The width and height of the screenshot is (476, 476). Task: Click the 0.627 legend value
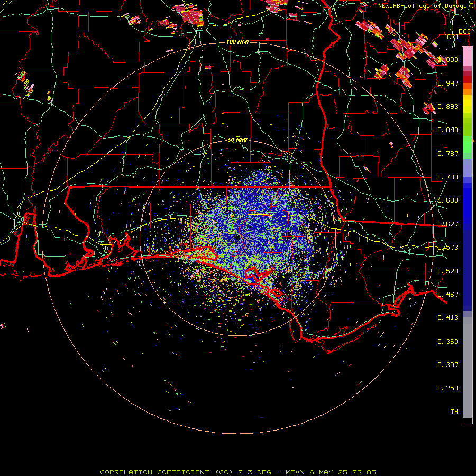point(448,224)
